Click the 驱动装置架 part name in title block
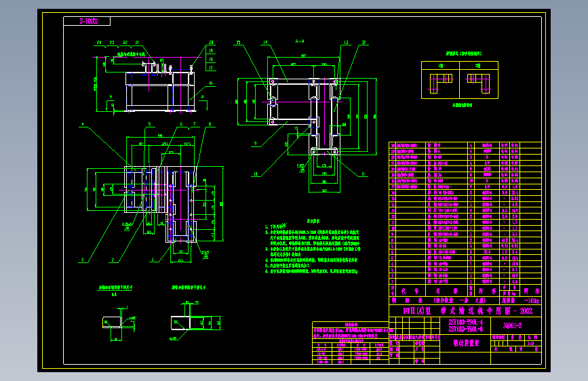The width and height of the screenshot is (588, 381). pos(466,343)
